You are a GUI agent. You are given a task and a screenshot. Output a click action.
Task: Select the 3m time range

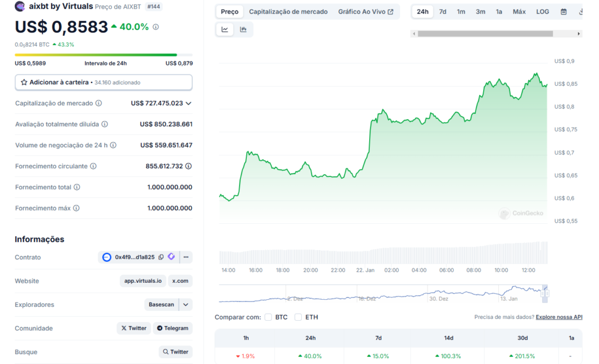481,12
